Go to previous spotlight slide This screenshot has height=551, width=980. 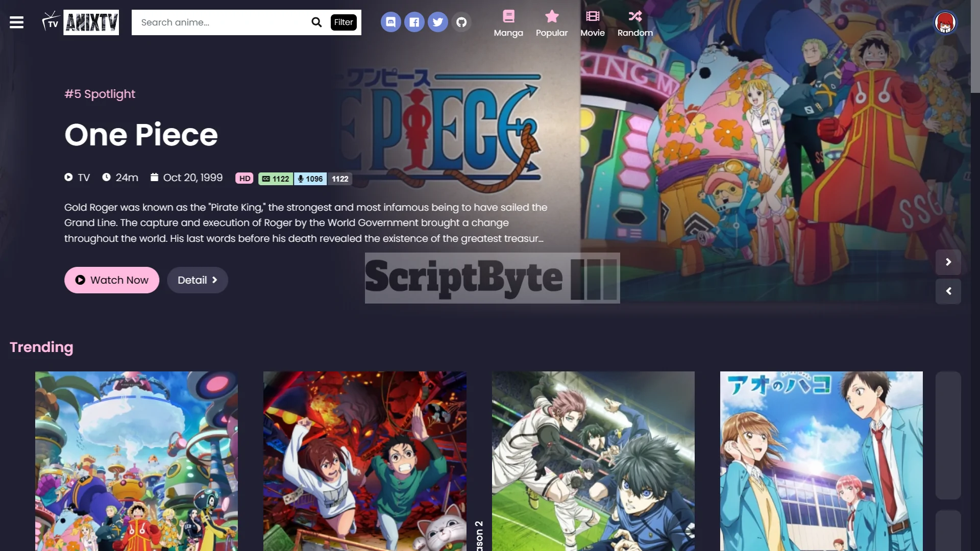pos(948,291)
